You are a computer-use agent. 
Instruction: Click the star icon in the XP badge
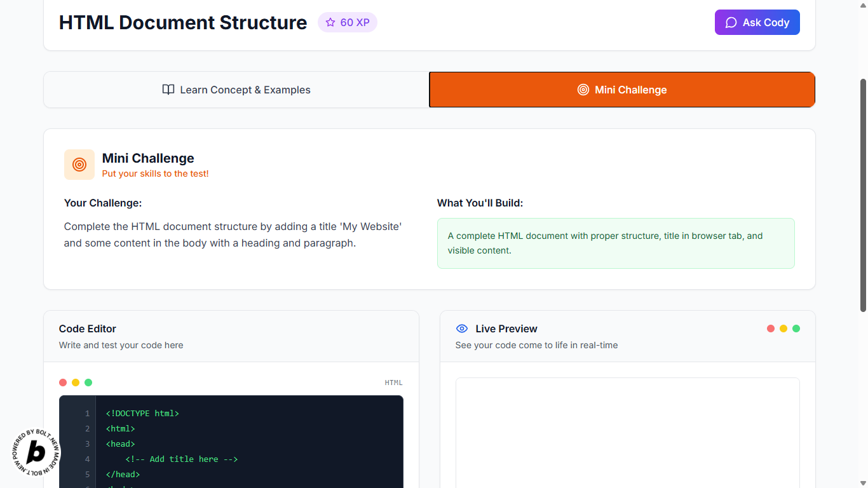tap(330, 23)
